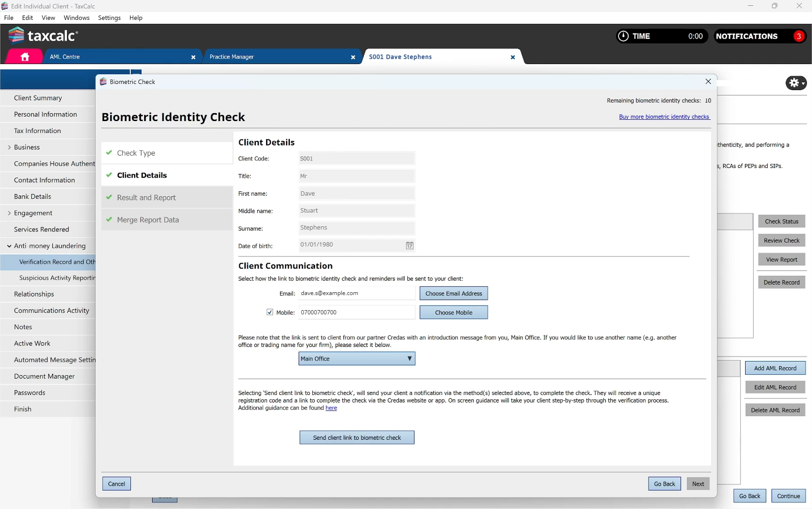Open the File menu
The height and width of the screenshot is (509, 812).
(8, 18)
